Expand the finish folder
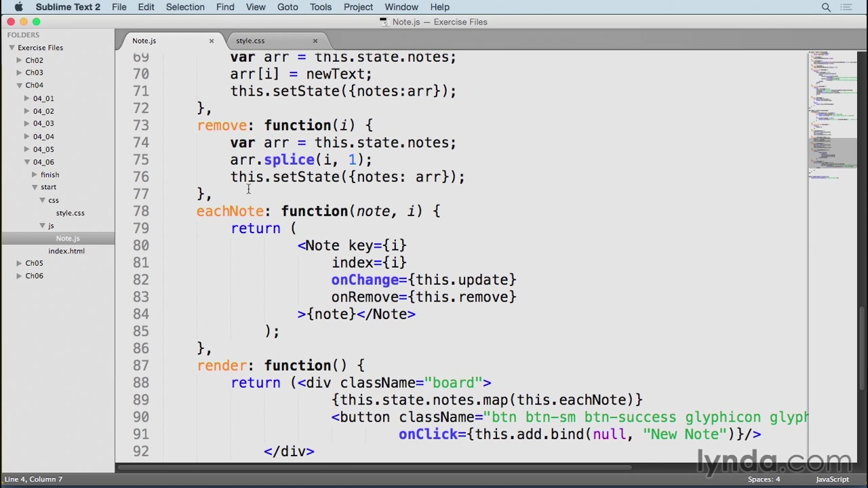This screenshot has height=488, width=868. coord(35,175)
